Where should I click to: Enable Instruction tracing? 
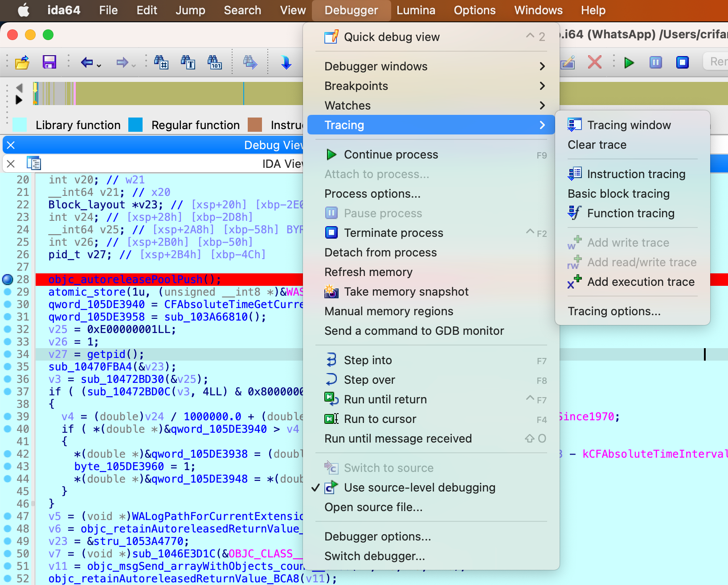(632, 174)
